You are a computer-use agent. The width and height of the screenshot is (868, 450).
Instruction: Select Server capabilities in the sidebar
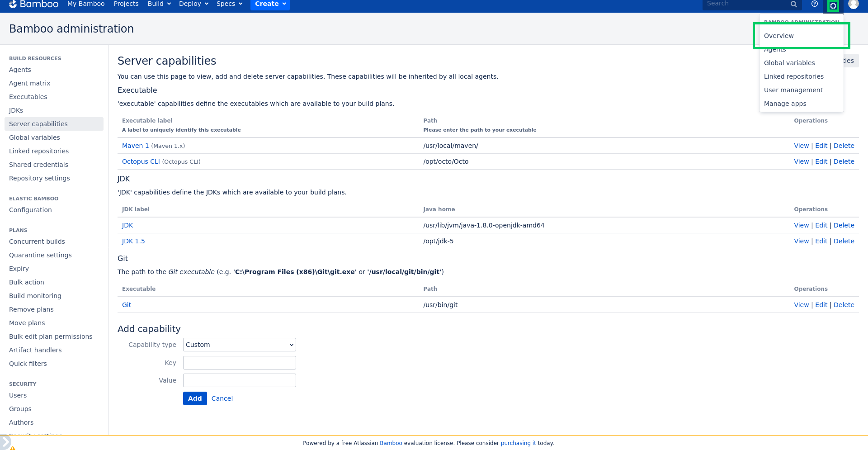[54, 124]
